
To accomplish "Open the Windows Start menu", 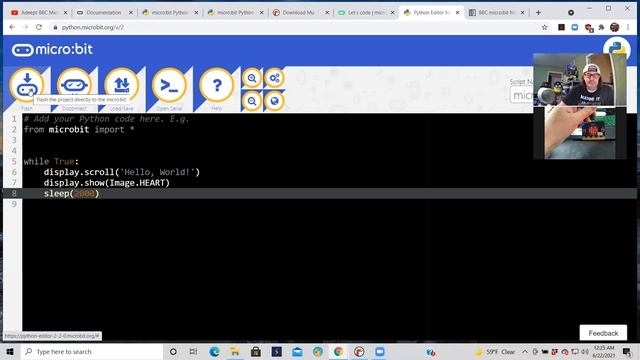I will (x=10, y=351).
